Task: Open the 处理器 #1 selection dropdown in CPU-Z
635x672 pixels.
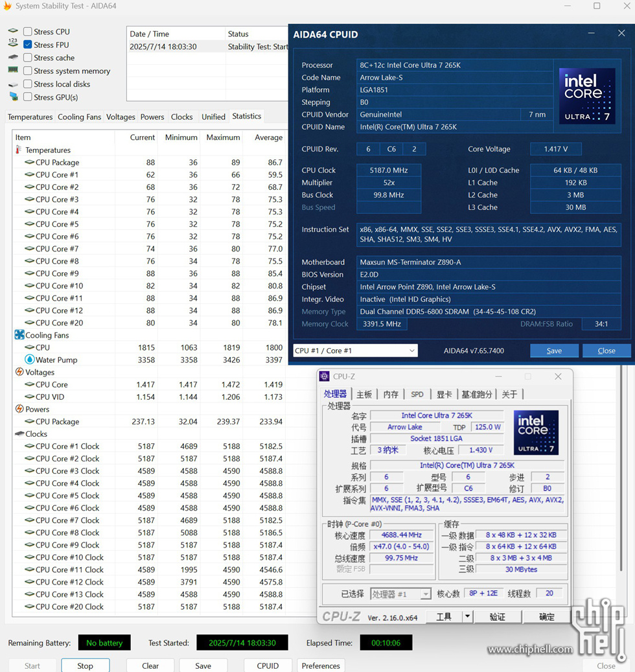Action: [x=400, y=594]
